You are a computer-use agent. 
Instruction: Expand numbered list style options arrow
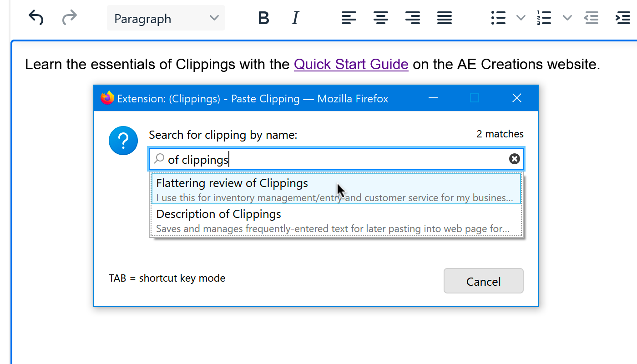pos(567,18)
